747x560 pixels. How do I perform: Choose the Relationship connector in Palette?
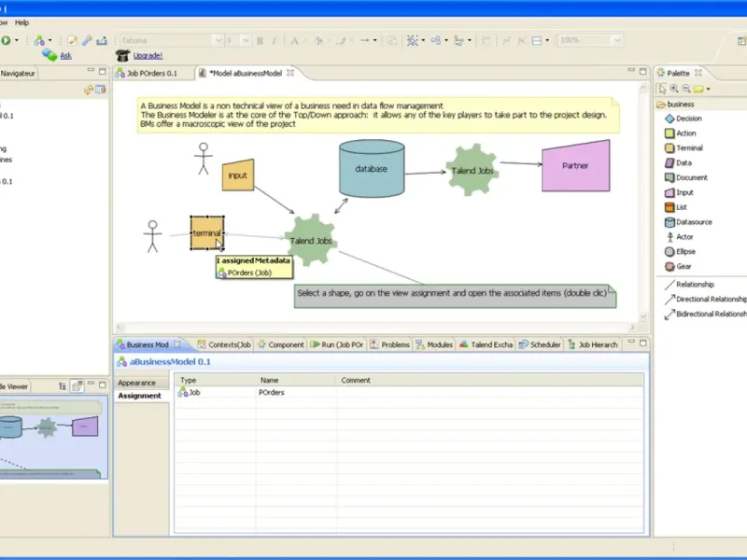(689, 285)
